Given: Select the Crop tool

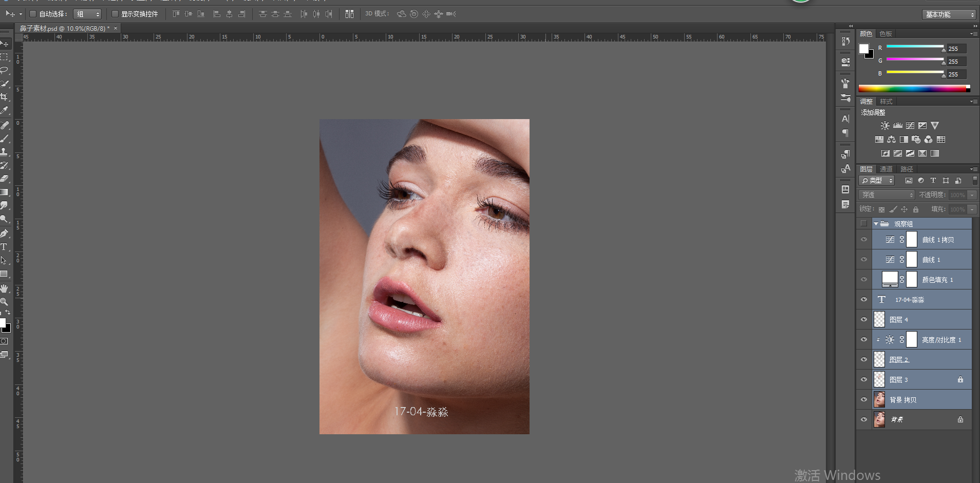Looking at the screenshot, I should tap(5, 97).
